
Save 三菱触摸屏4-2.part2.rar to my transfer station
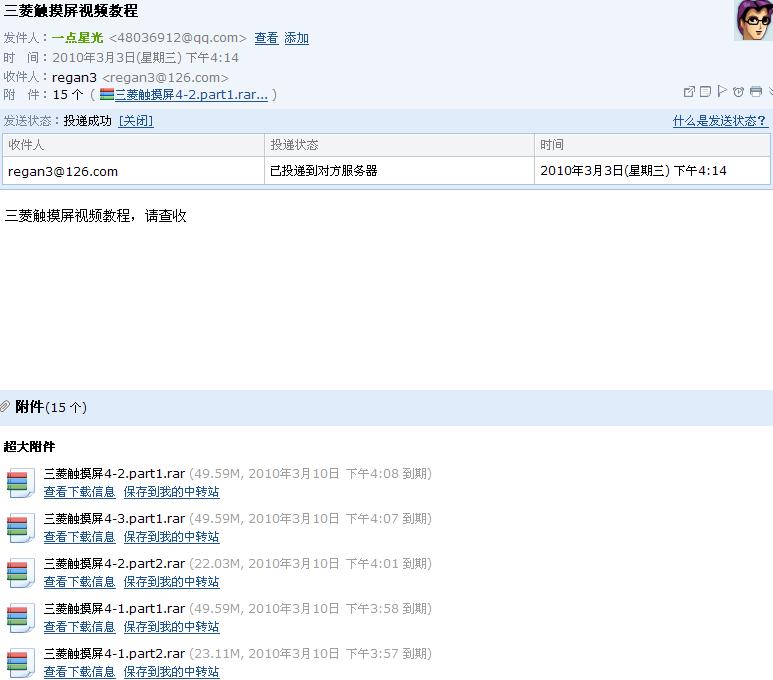[171, 582]
